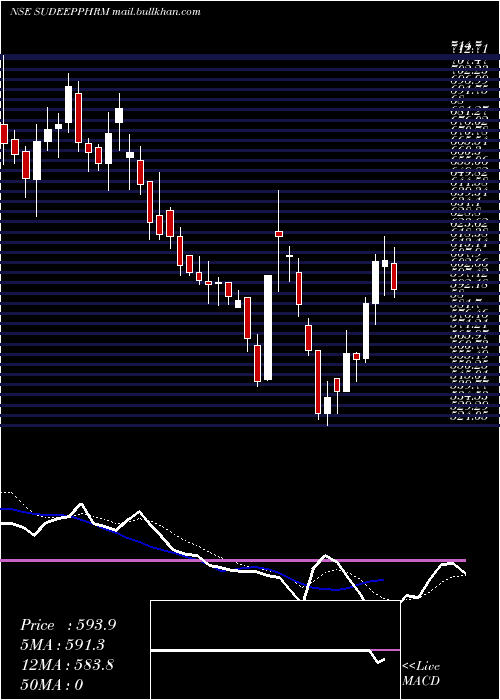Click the 12MA : 583.8 value
The width and height of the screenshot is (500, 700).
pos(67,665)
